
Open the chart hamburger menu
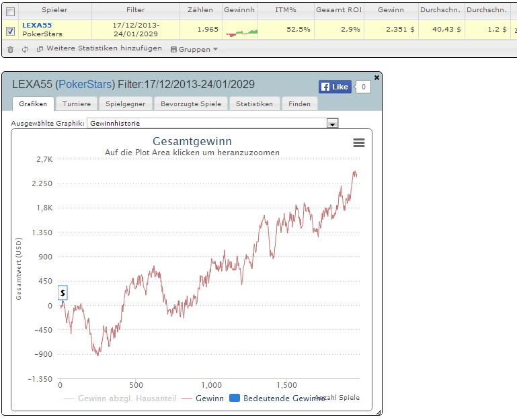click(x=359, y=142)
